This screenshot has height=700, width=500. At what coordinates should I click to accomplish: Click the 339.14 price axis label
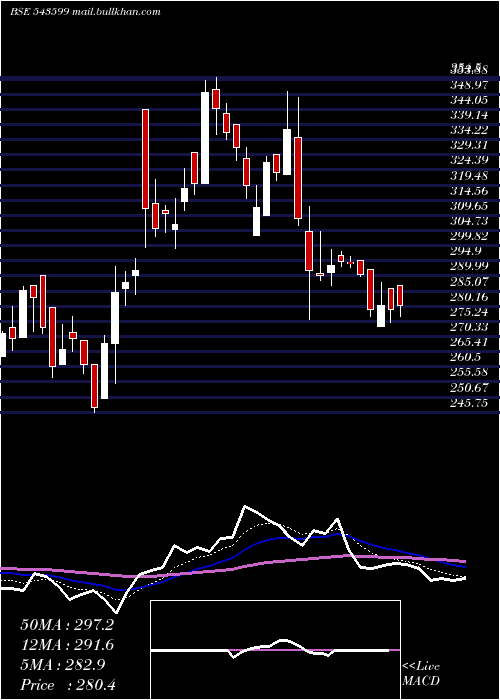tap(469, 115)
